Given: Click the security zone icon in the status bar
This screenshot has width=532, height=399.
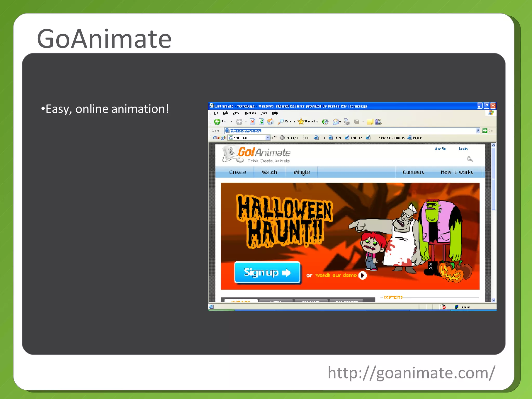Looking at the screenshot, I should click(x=456, y=307).
